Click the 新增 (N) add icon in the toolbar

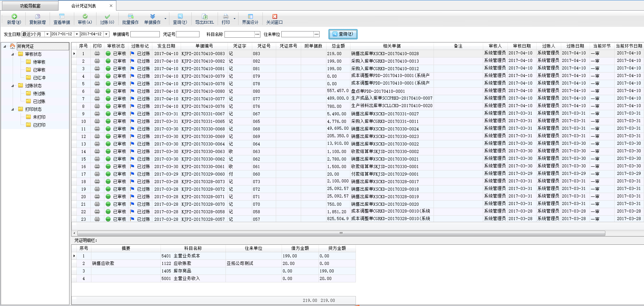14,16
